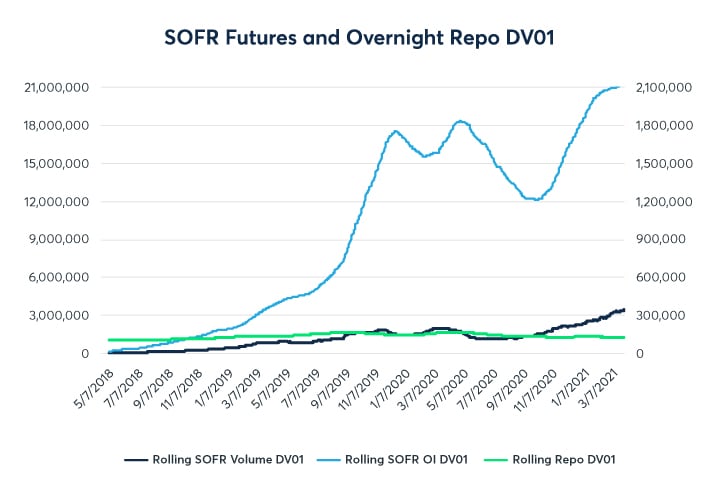Click the 21,000,000 left axis label
Screen dimensions: 720x500
point(57,87)
